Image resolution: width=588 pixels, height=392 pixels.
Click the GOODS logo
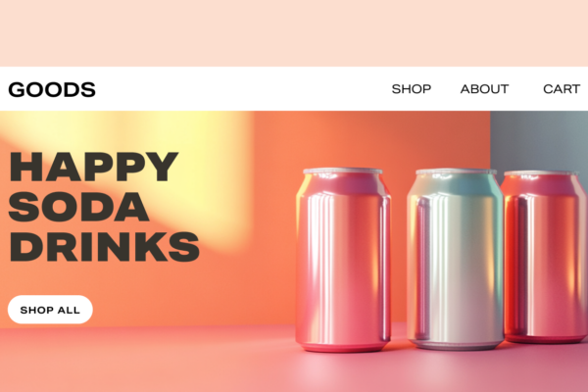(52, 89)
